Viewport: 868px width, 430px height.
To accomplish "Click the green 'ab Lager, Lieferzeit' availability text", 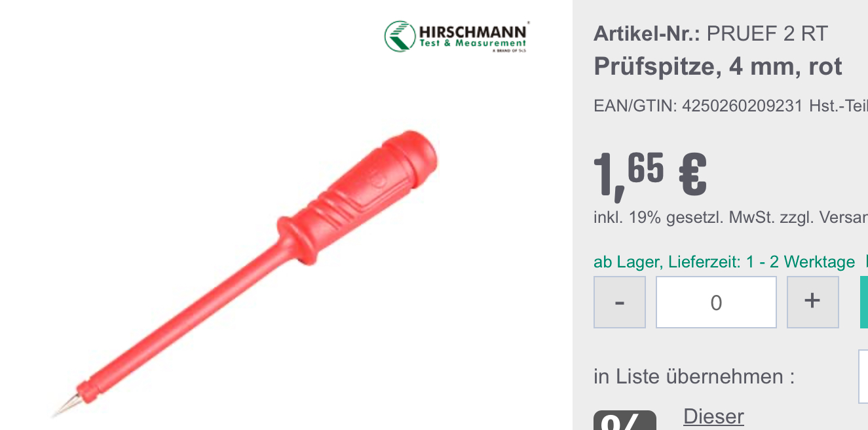I will [x=724, y=262].
